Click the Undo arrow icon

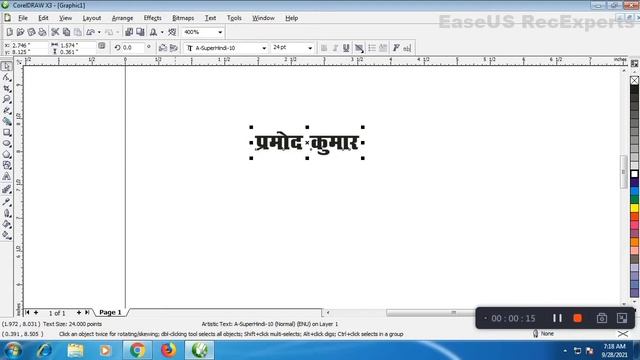click(91, 32)
